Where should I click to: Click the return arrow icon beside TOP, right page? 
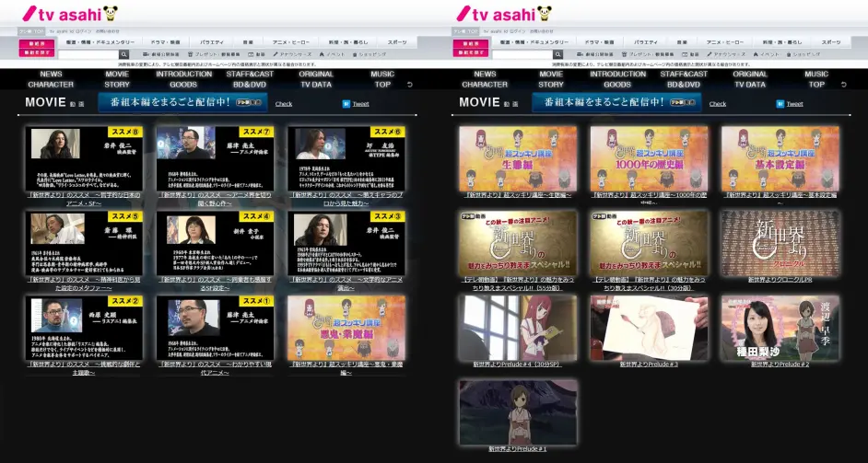click(x=844, y=85)
